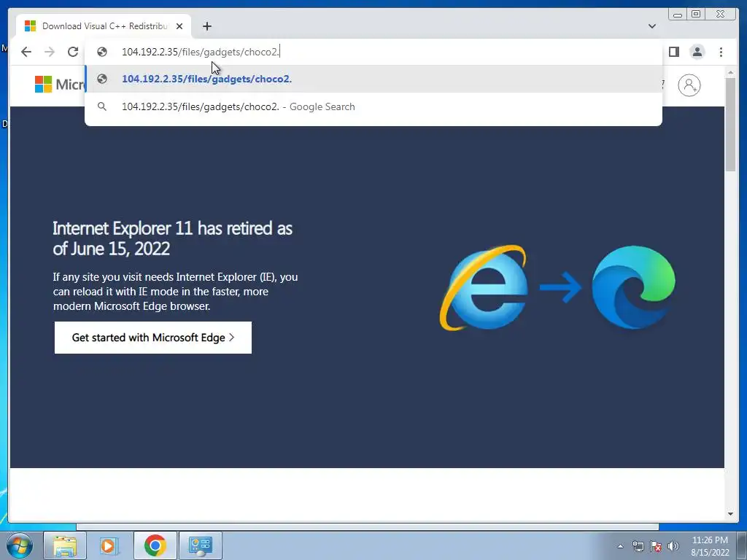Screen dimensions: 747x560
Task: Click the network tray icon
Action: [x=638, y=546]
